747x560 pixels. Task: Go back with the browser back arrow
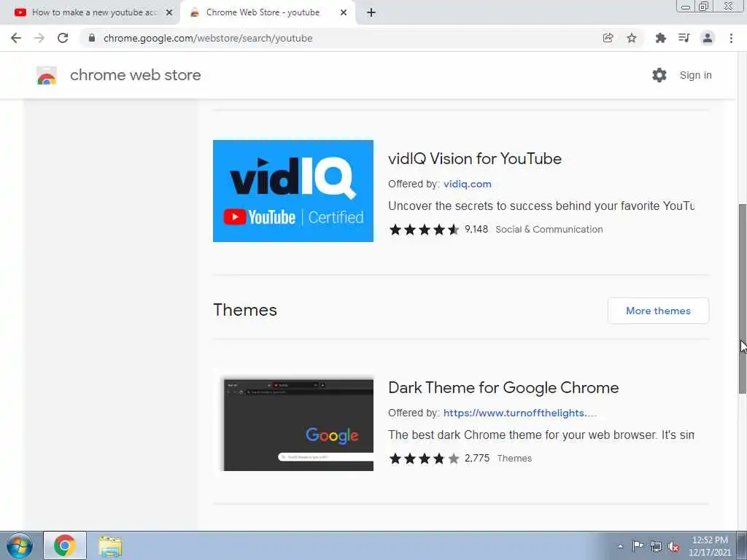(16, 38)
